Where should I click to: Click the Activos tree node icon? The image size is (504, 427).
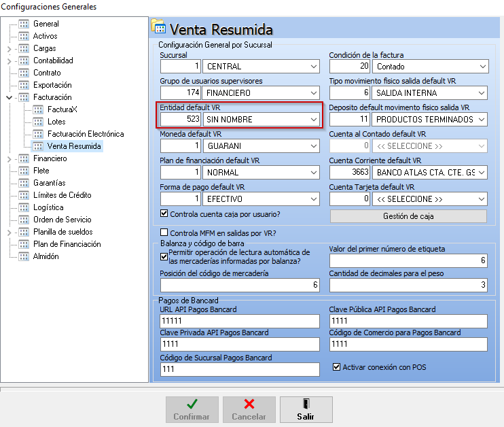pos(24,36)
